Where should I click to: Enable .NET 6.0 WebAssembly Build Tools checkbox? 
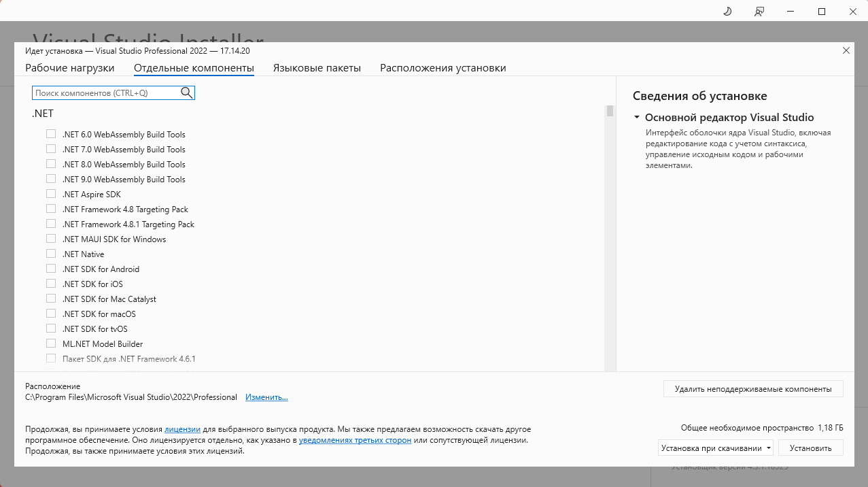point(51,134)
